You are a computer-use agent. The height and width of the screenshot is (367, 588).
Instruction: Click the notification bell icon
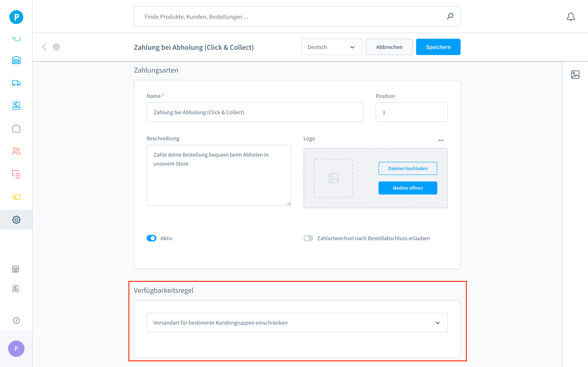(x=570, y=17)
